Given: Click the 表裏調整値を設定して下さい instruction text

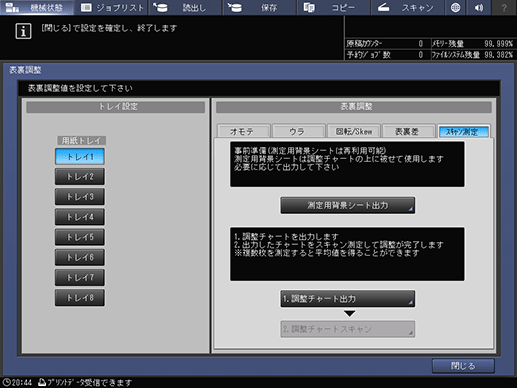Looking at the screenshot, I should tap(80, 88).
